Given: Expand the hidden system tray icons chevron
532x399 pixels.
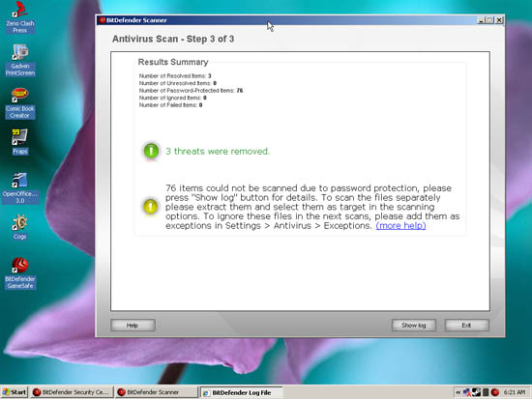Looking at the screenshot, I should pos(458,392).
